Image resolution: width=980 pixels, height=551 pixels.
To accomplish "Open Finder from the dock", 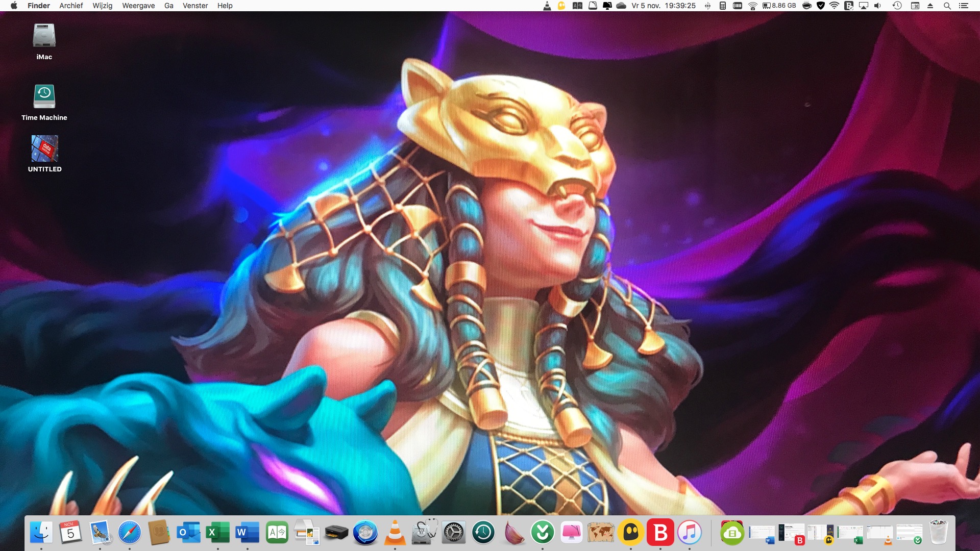I will click(41, 533).
